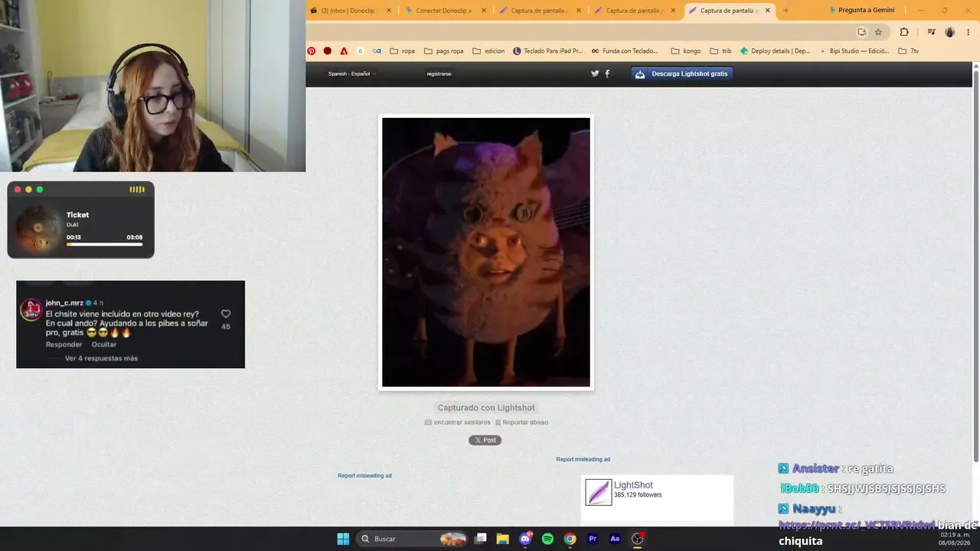Screen dimensions: 980x551
Task: Open the dark red circle bookmark
Action: 328,51
